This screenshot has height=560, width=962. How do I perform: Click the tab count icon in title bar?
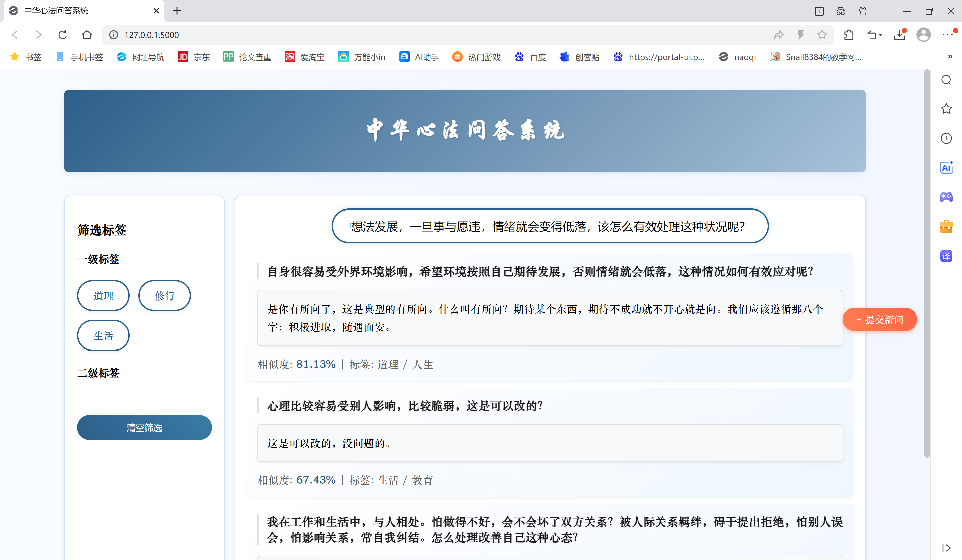point(819,11)
